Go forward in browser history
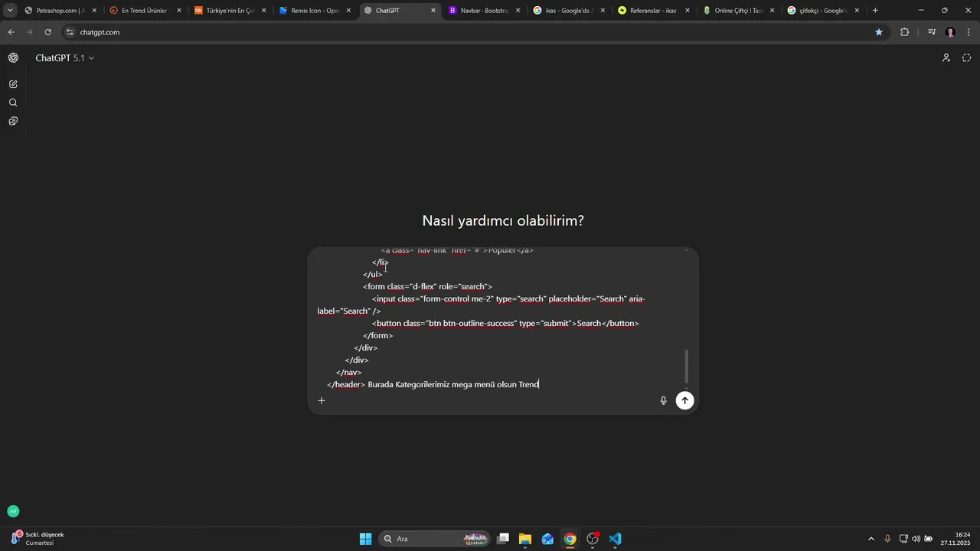This screenshot has height=551, width=980. (x=29, y=32)
